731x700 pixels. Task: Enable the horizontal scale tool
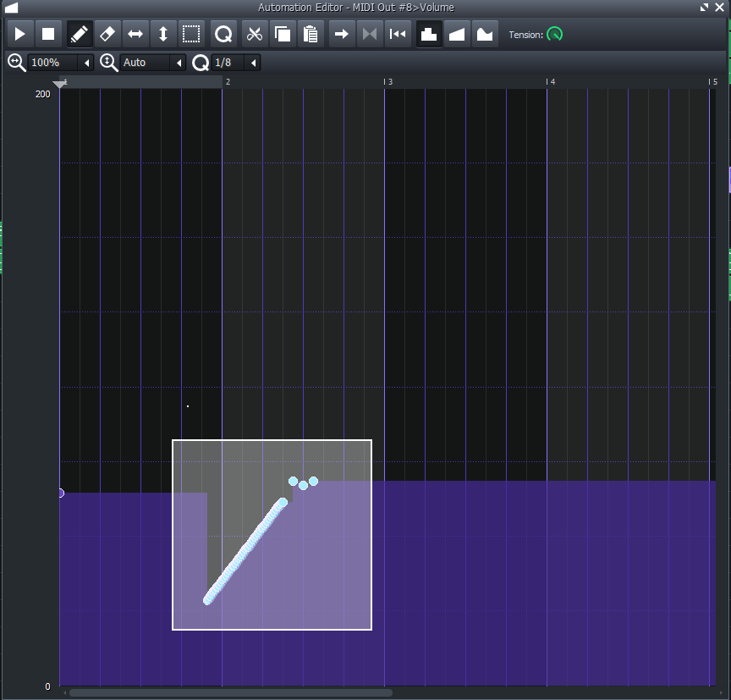click(x=135, y=34)
